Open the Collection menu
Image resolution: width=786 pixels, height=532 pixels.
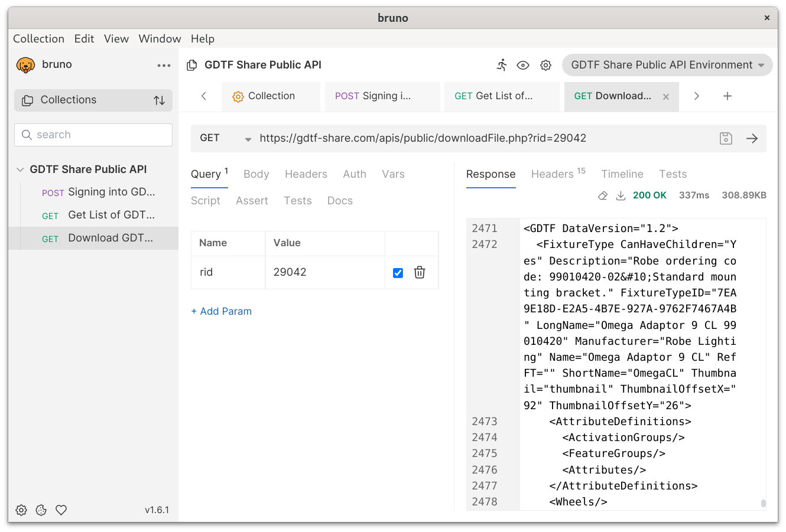[38, 39]
